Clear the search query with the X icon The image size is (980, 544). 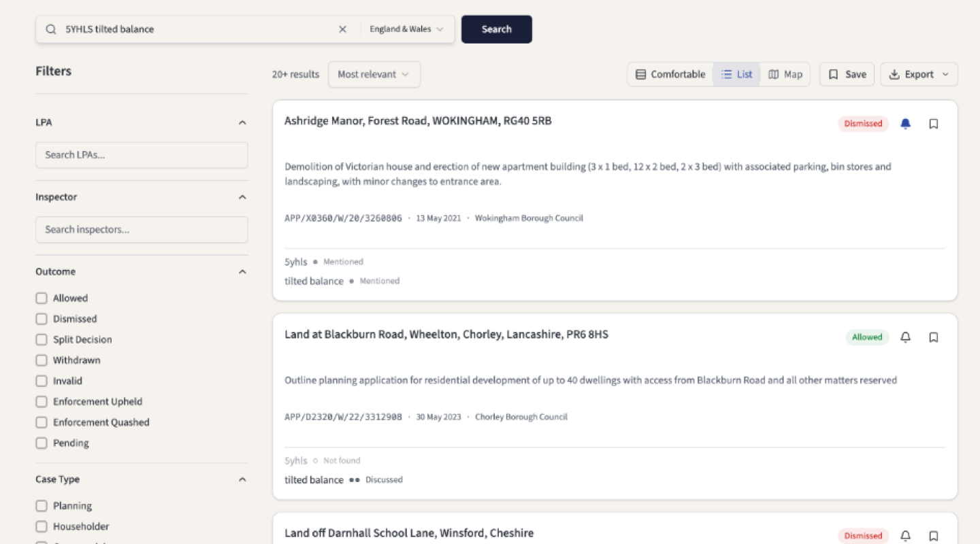(342, 29)
